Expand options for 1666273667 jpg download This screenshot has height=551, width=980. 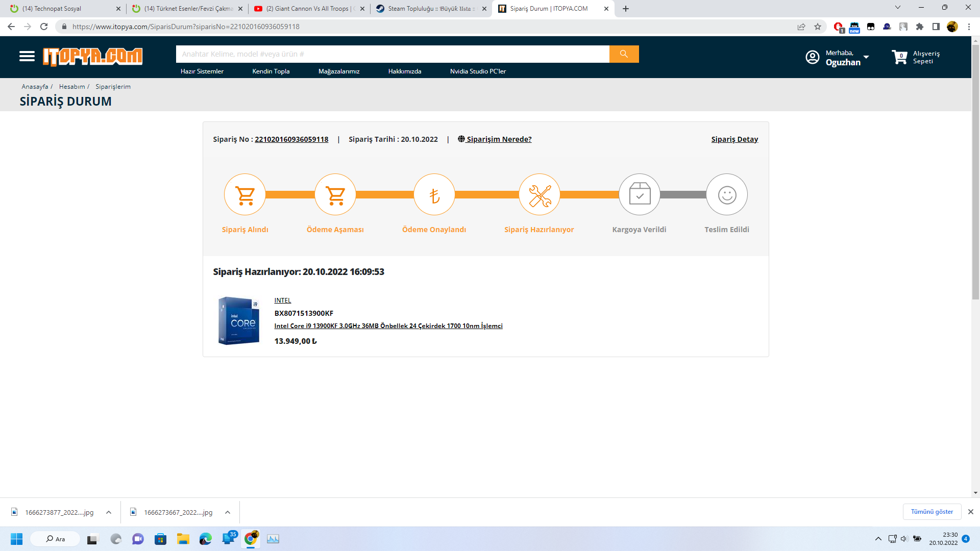[228, 512]
